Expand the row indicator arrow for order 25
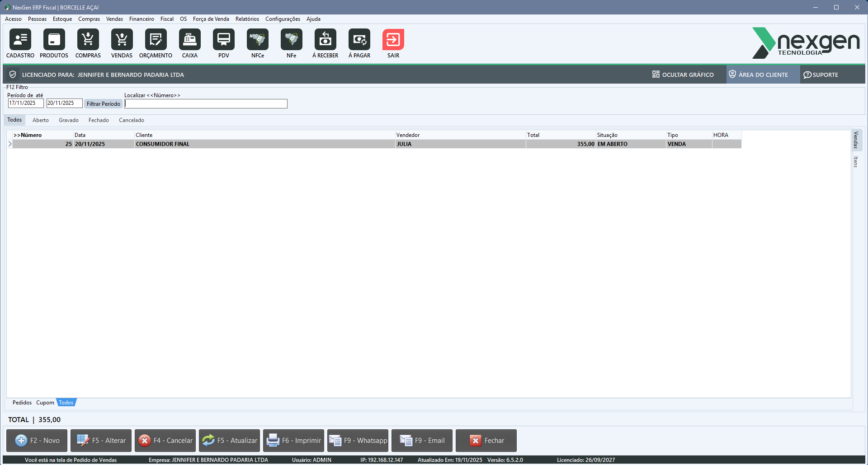 [x=10, y=144]
